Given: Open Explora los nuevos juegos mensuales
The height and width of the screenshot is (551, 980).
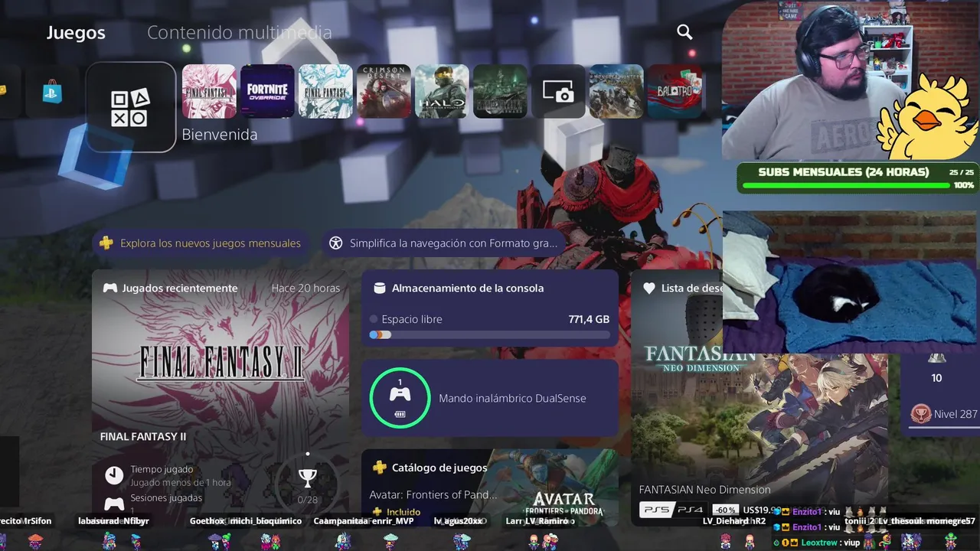Looking at the screenshot, I should (201, 243).
